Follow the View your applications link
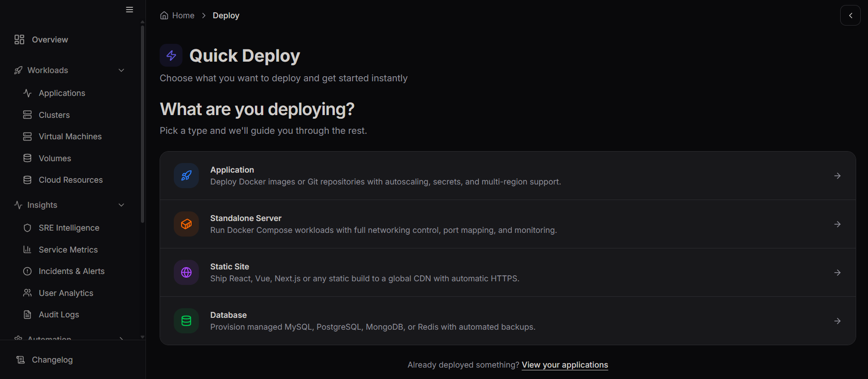 tap(565, 365)
